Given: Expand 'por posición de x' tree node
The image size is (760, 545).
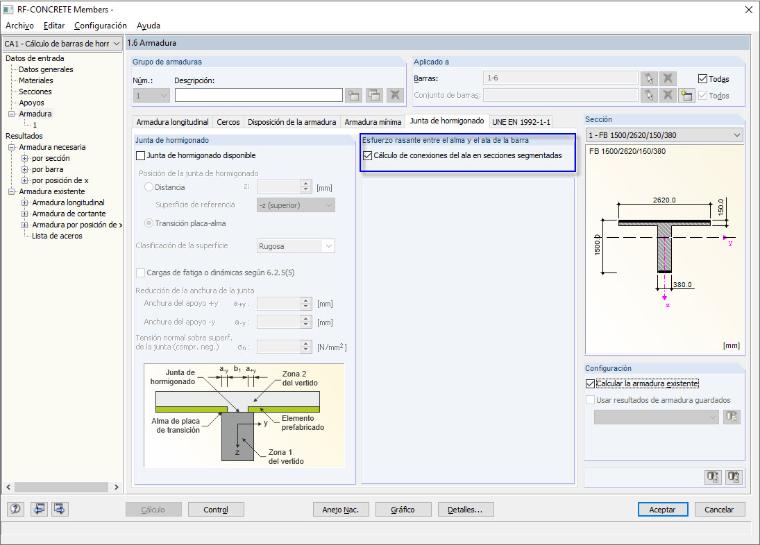Looking at the screenshot, I should point(25,180).
